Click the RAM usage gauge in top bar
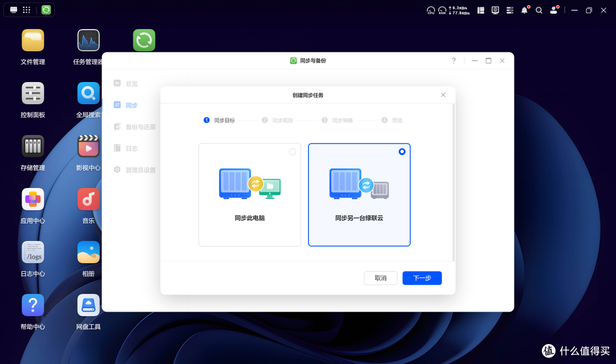 tap(443, 10)
